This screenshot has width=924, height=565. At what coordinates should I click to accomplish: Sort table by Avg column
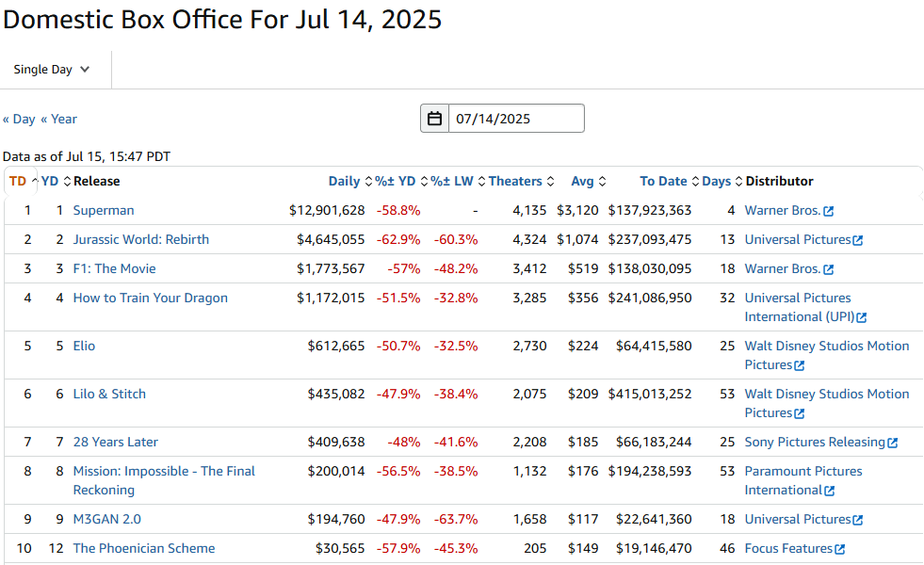pyautogui.click(x=588, y=181)
